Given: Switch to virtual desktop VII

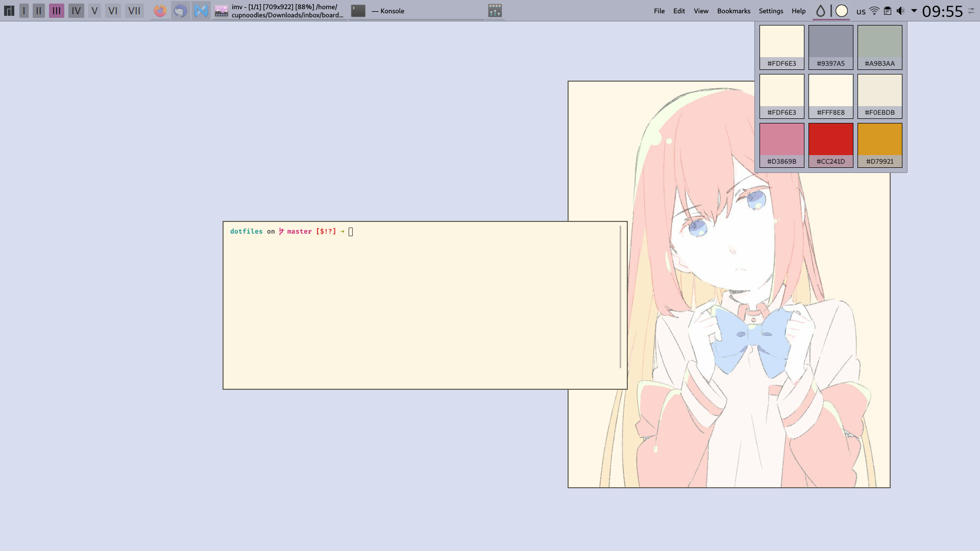Looking at the screenshot, I should click(x=134, y=11).
